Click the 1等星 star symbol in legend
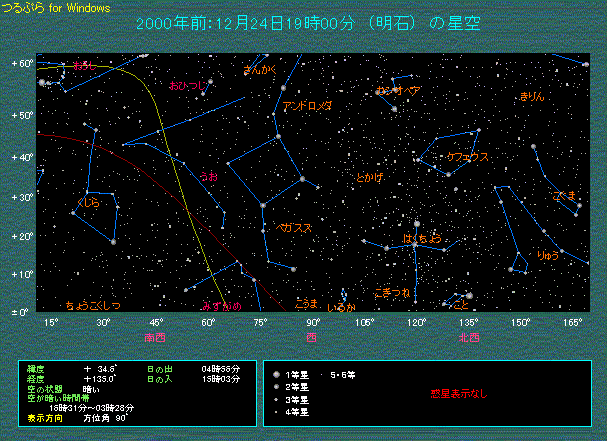607x441 pixels. pos(273,374)
